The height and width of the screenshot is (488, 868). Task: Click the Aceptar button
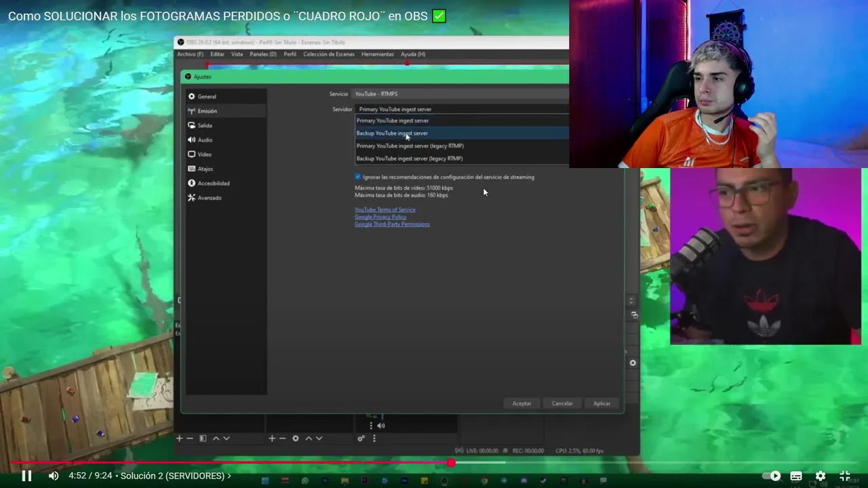[521, 403]
